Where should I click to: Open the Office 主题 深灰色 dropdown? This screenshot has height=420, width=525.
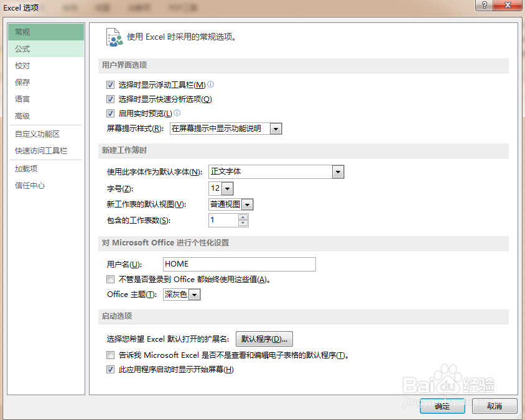coord(195,294)
